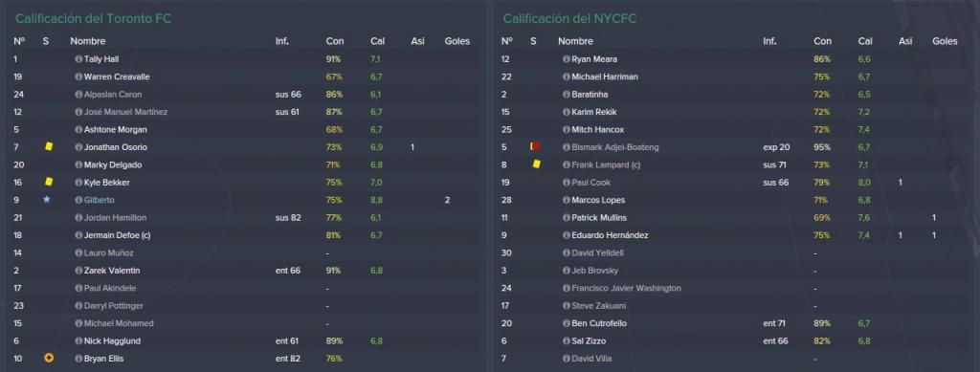
Task: Click the star icon for Gilberto
Action: pyautogui.click(x=47, y=200)
